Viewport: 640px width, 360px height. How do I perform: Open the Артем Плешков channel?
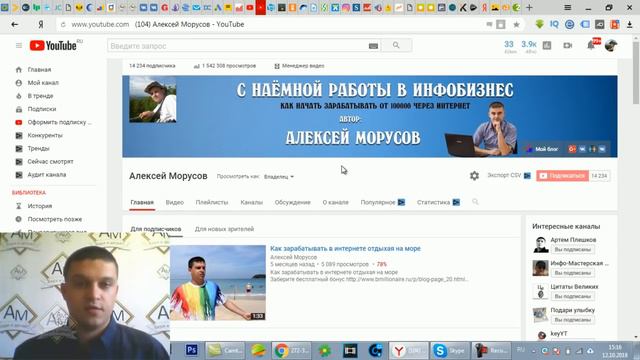(x=573, y=240)
